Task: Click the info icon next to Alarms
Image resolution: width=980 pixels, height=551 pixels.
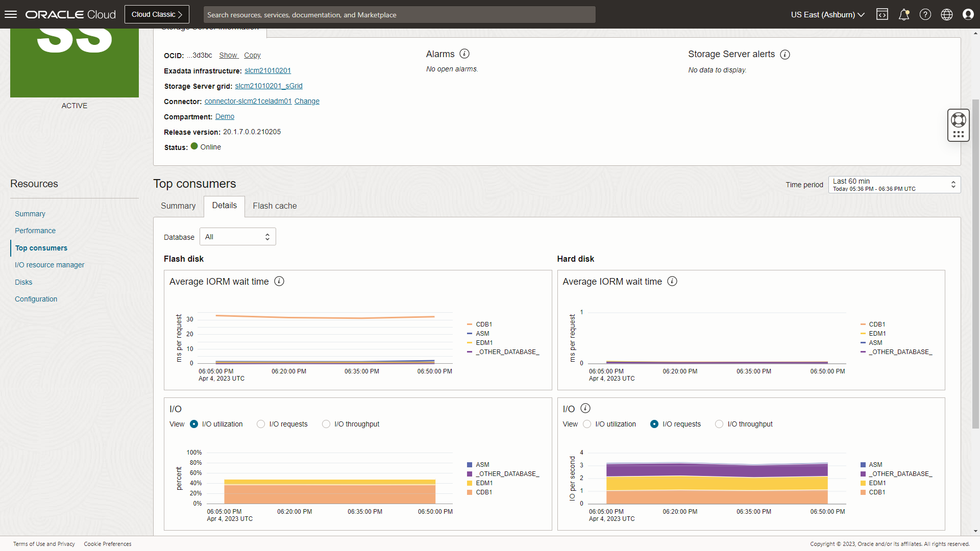Action: pyautogui.click(x=464, y=54)
